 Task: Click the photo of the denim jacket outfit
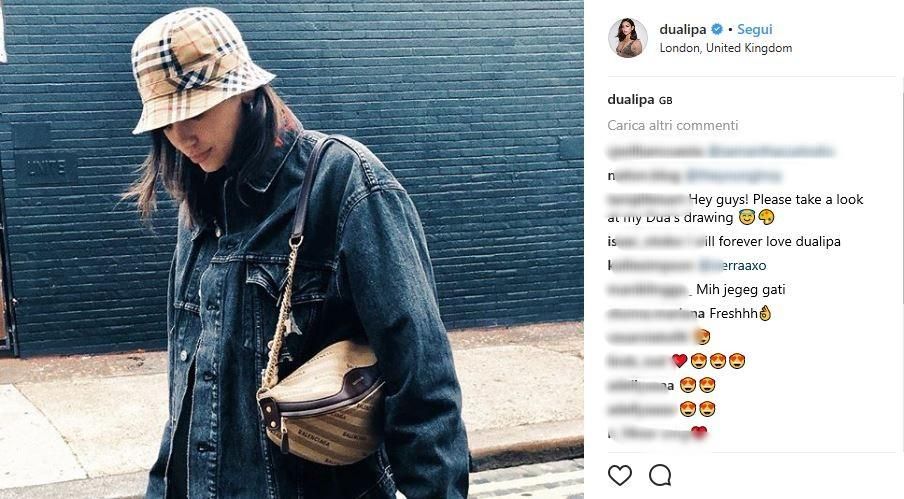coord(292,250)
